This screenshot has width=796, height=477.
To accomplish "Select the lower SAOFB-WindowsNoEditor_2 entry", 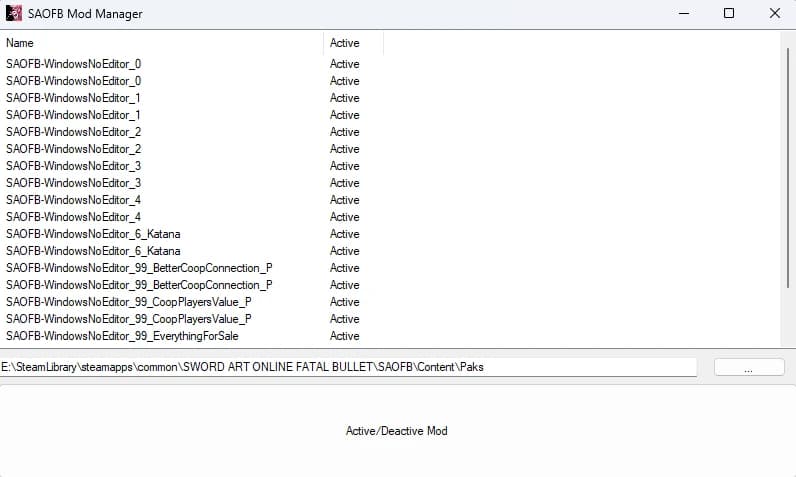I will (74, 149).
